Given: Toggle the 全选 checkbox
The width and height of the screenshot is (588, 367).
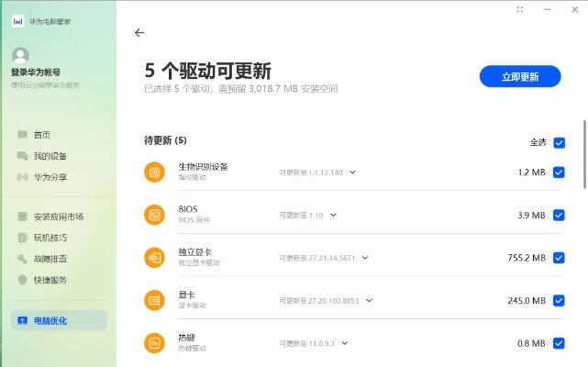Looking at the screenshot, I should click(x=560, y=142).
